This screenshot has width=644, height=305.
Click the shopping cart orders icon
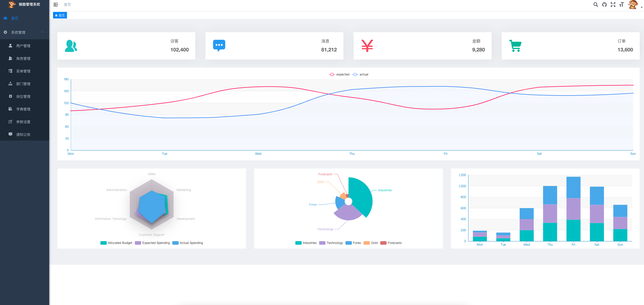tap(515, 46)
